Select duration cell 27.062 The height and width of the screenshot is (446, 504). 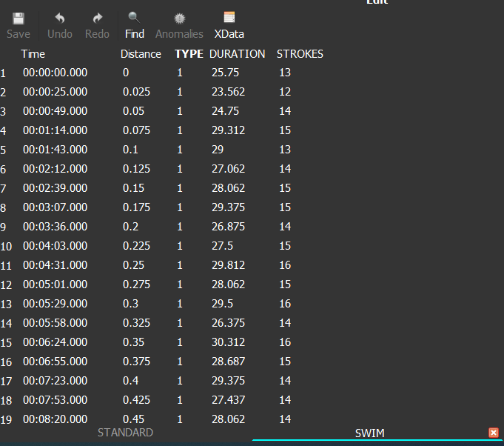tap(228, 169)
